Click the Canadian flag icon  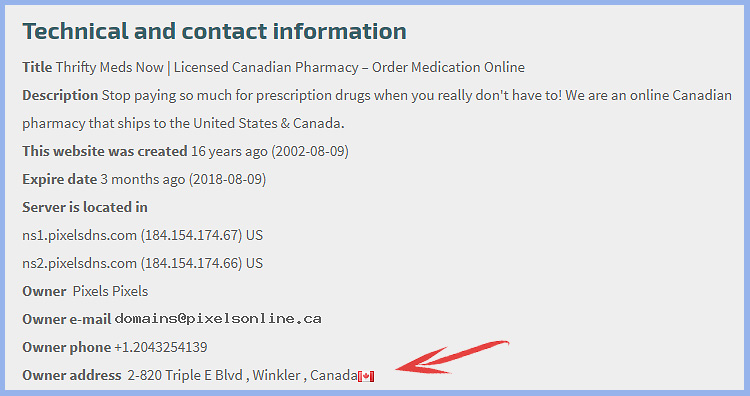(x=366, y=376)
